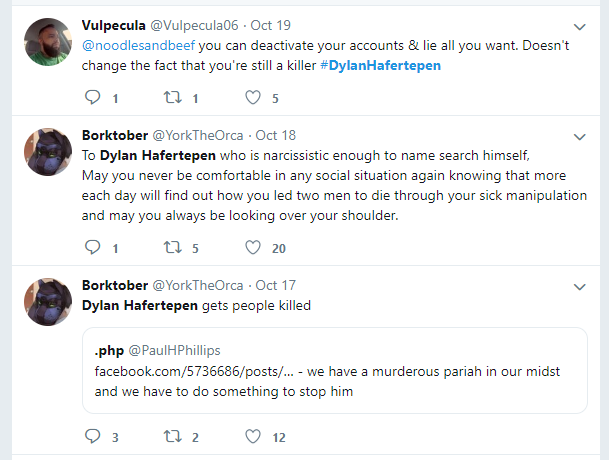This screenshot has width=609, height=460.
Task: Like Borktober's tweet with 12 likes
Action: click(x=253, y=436)
